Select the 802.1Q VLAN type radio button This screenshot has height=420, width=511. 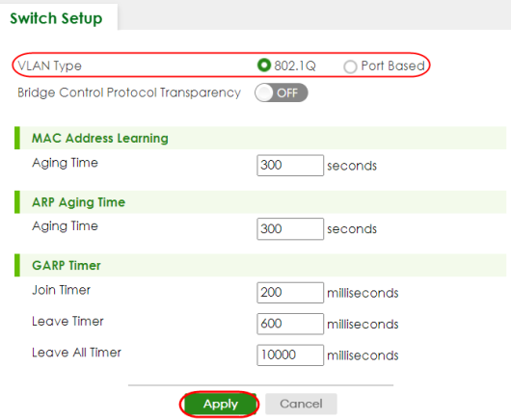coord(264,66)
